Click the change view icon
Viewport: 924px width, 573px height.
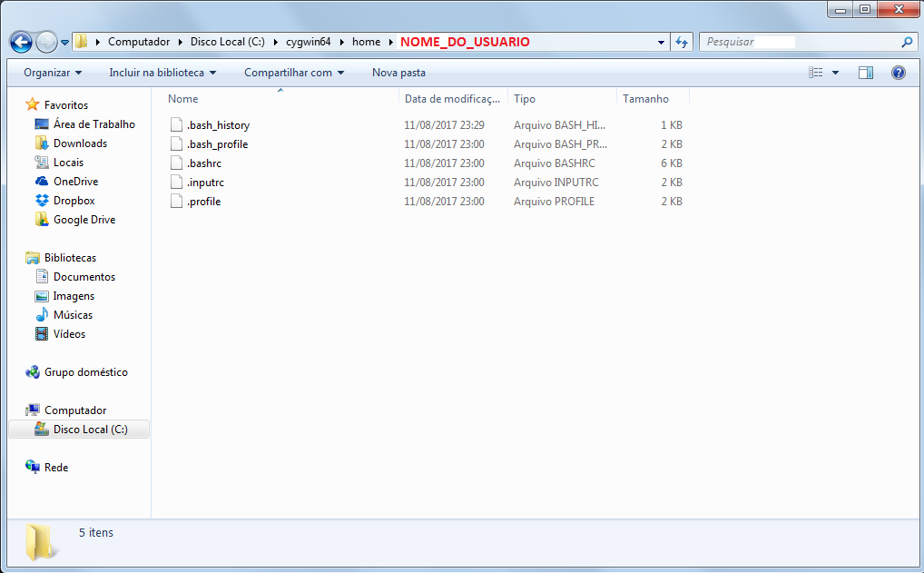(x=816, y=73)
